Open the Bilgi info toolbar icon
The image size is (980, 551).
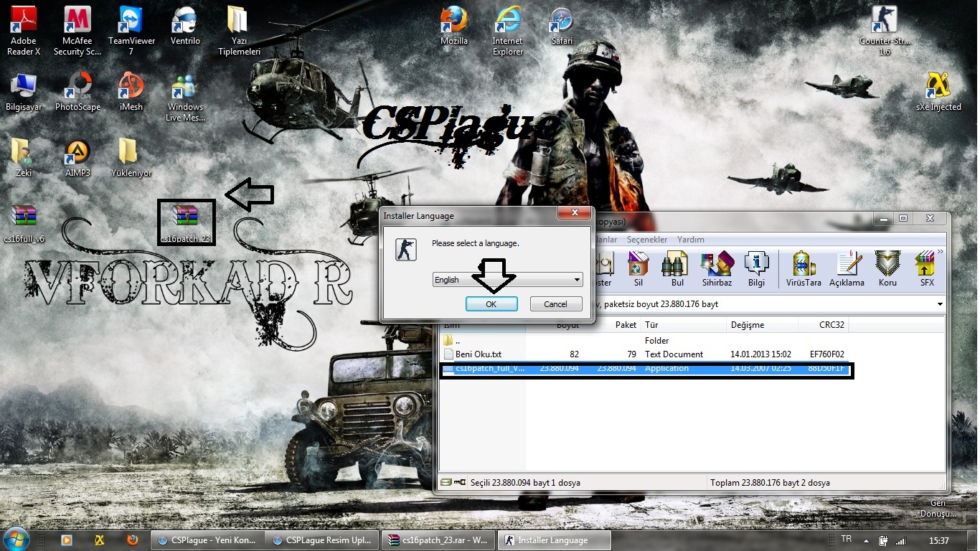coord(756,269)
